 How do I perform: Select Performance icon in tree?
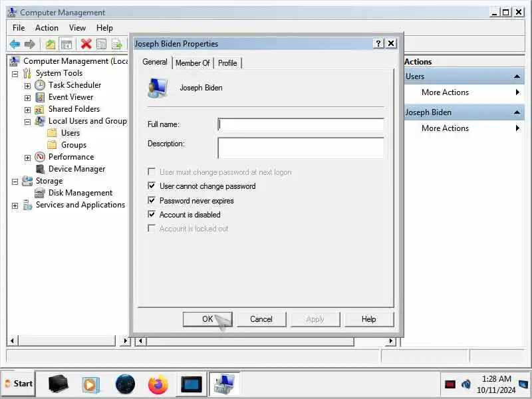pos(40,157)
